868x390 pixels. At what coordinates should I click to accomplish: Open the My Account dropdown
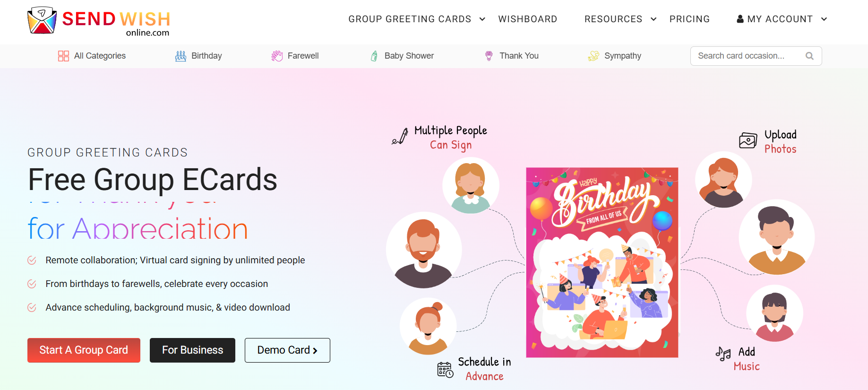point(782,19)
